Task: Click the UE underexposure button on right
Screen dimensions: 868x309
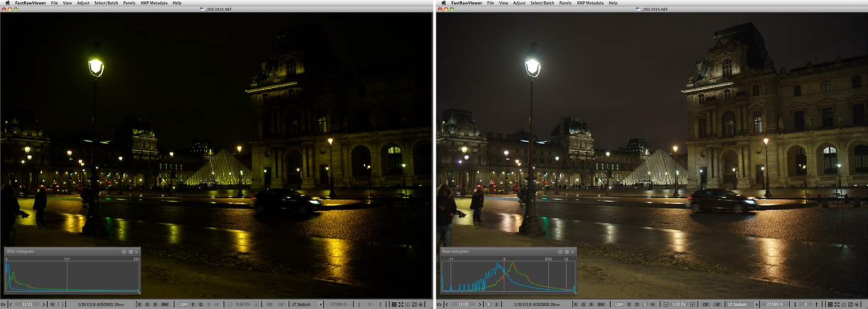Action: [x=717, y=305]
